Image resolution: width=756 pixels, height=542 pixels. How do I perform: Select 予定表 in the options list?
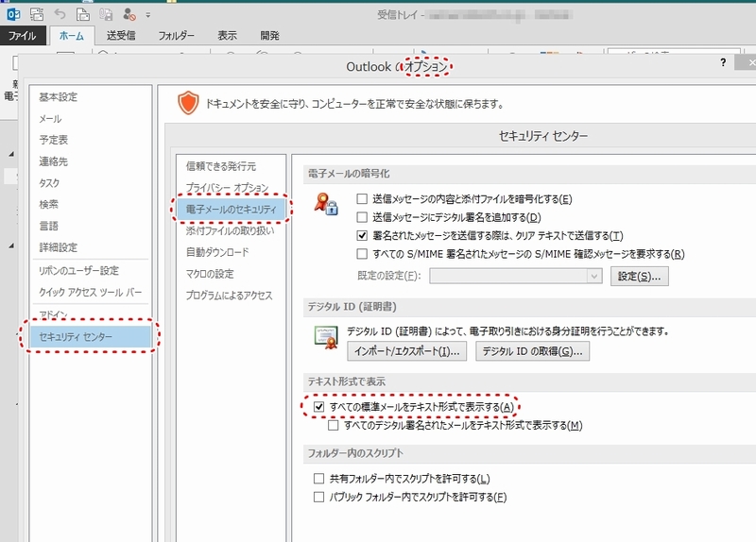pyautogui.click(x=90, y=140)
